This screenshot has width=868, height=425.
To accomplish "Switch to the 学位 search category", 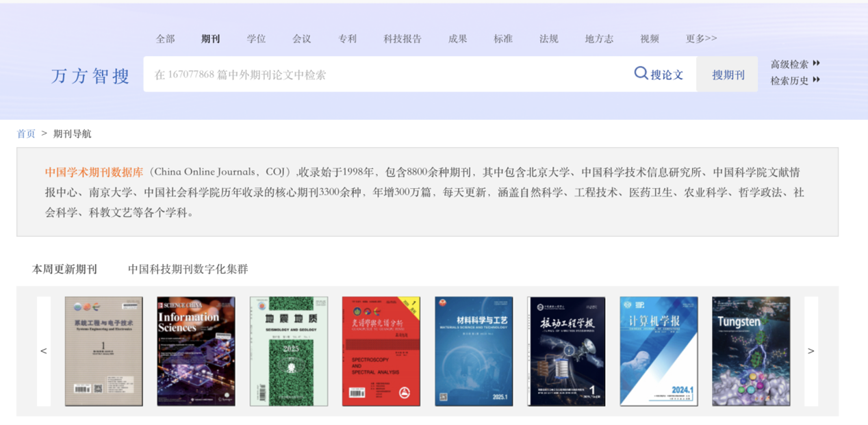I will pos(256,38).
